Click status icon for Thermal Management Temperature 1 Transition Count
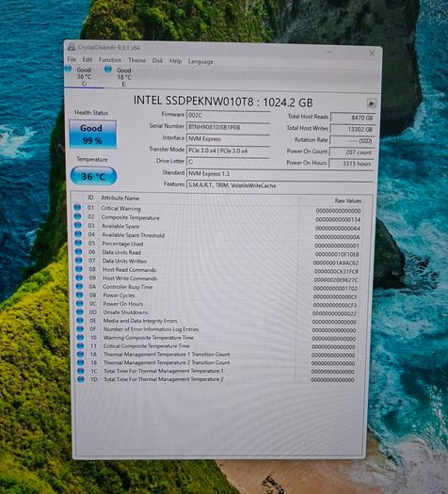 coord(81,354)
